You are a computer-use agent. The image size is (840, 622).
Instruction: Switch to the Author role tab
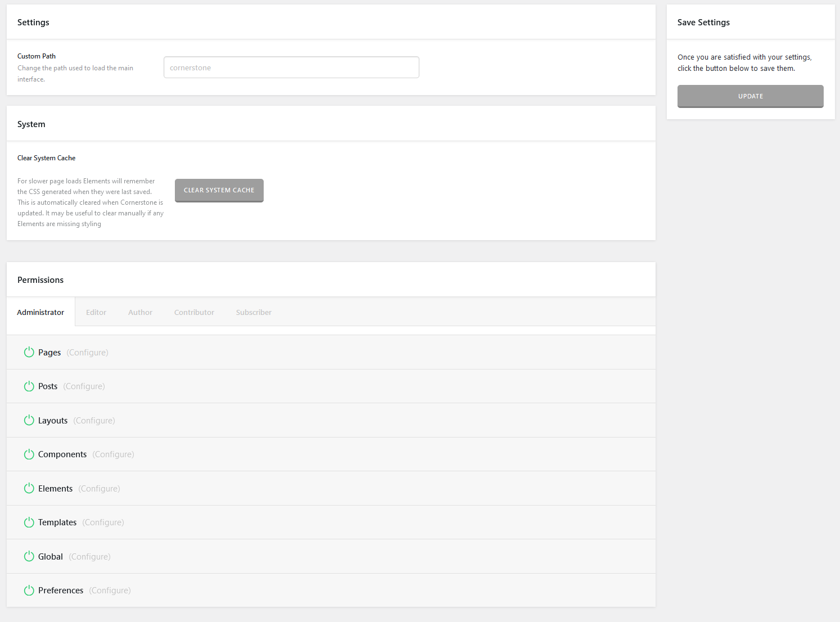click(140, 313)
